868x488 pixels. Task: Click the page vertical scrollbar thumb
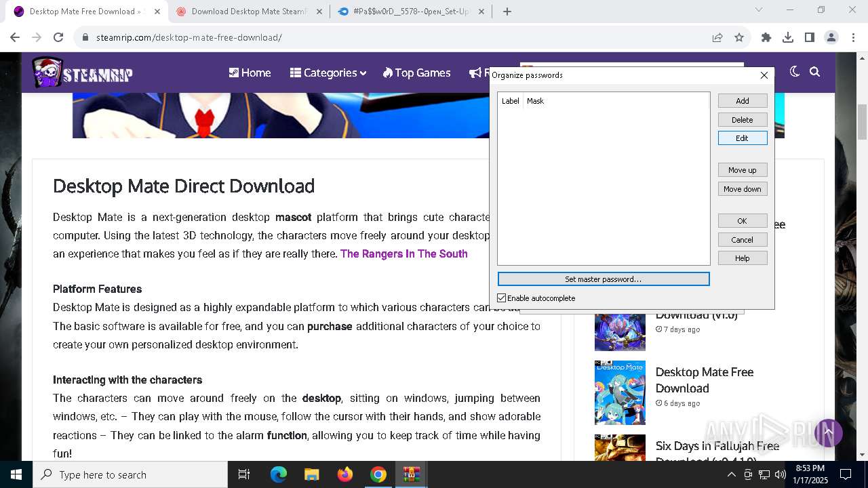coord(862,123)
